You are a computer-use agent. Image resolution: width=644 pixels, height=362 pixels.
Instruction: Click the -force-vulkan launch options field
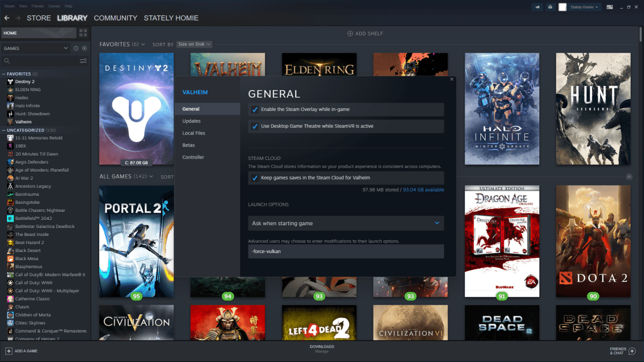346,251
